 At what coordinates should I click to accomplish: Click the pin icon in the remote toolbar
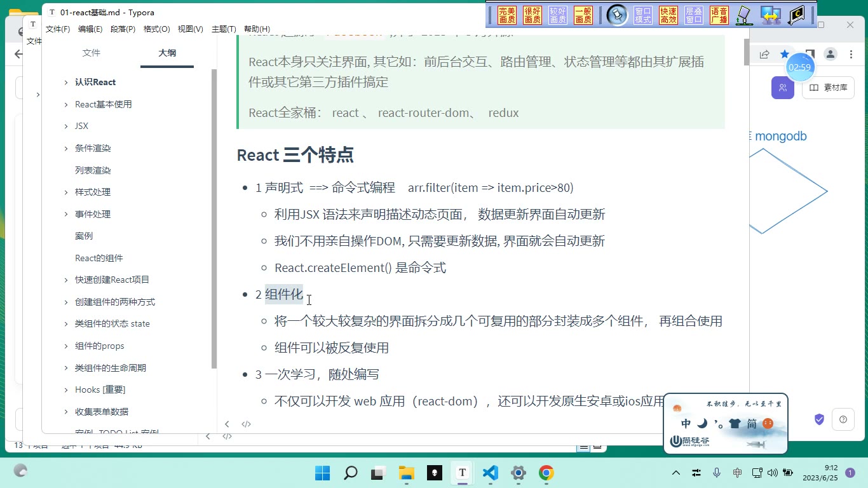pyautogui.click(x=616, y=15)
